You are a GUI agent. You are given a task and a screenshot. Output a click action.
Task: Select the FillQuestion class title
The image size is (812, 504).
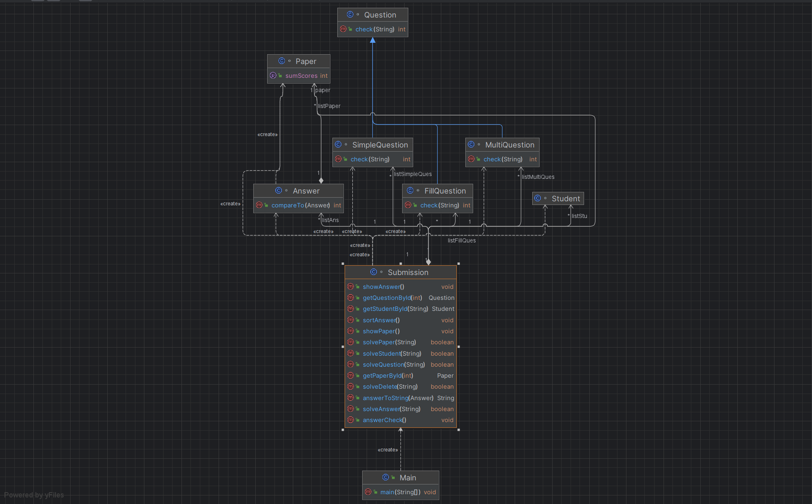coord(445,191)
